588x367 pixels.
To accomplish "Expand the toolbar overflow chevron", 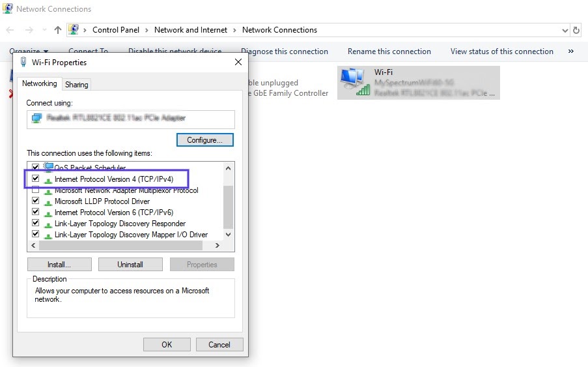I will (571, 51).
